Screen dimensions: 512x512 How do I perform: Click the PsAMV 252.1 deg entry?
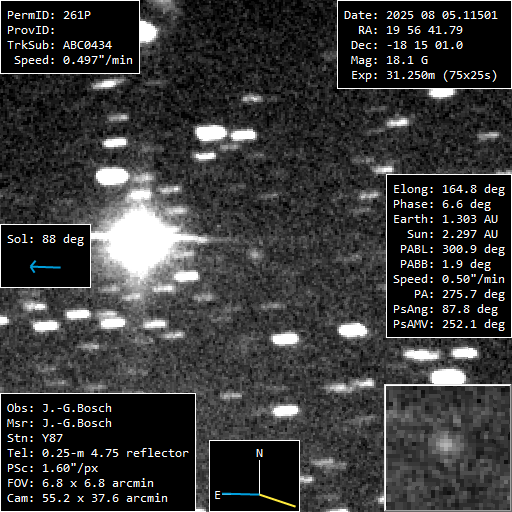[x=449, y=324]
